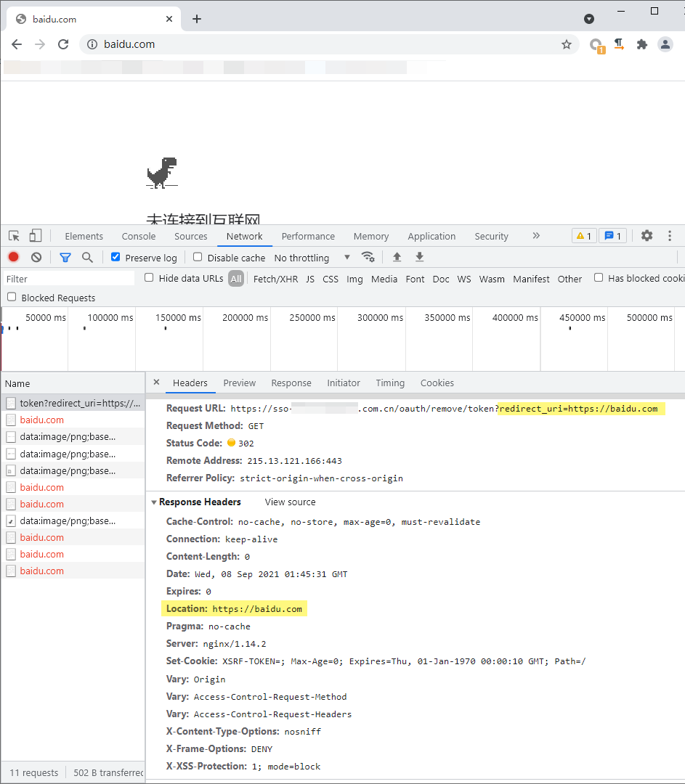Open a new browser tab
This screenshot has height=784, width=685.
tap(197, 19)
